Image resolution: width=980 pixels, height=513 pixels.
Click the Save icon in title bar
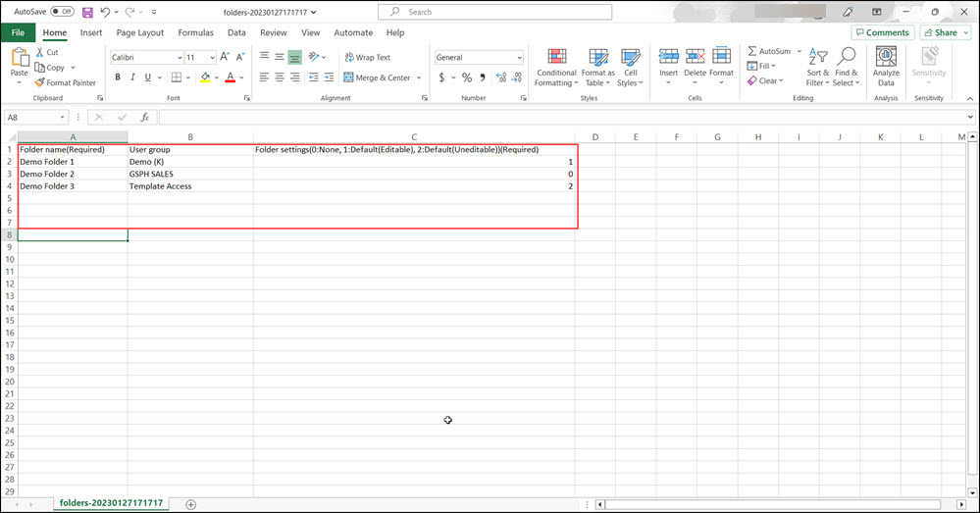[x=87, y=12]
